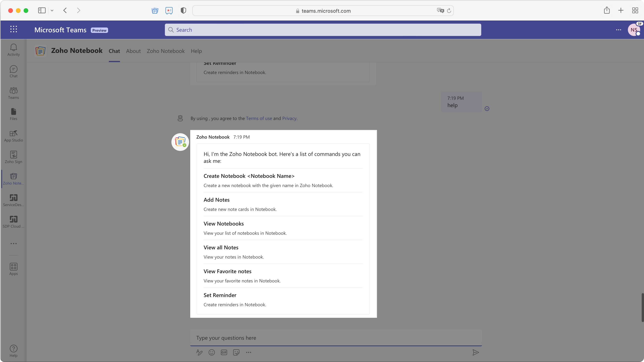Open the Office app launcher grid
The image size is (644, 362).
[13, 29]
